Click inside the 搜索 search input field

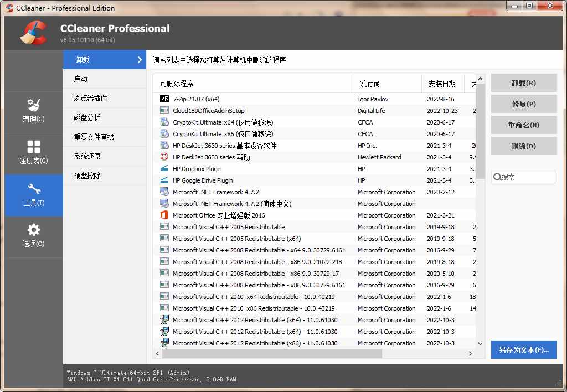526,177
